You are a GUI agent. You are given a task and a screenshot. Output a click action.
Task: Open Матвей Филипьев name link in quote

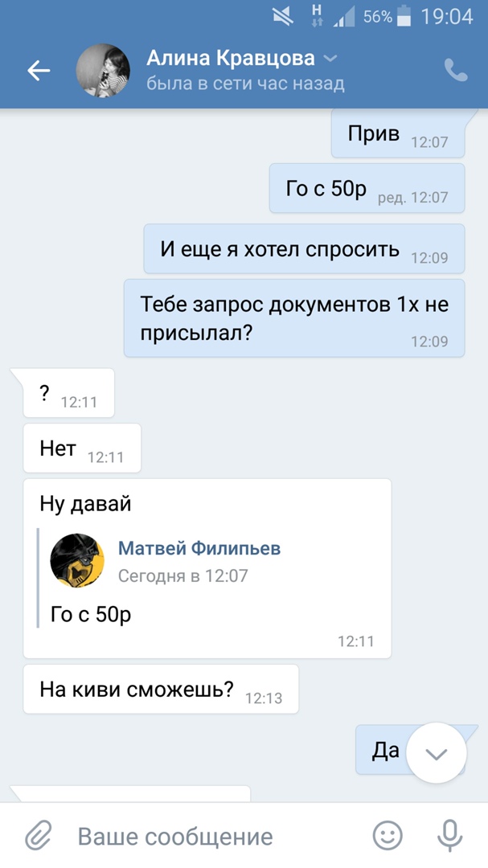pyautogui.click(x=199, y=549)
